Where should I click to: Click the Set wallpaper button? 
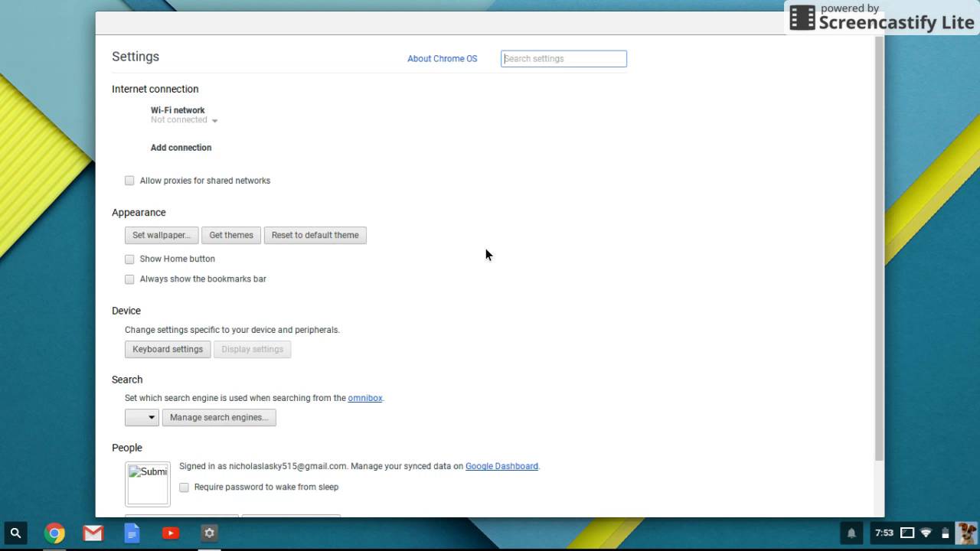point(162,235)
